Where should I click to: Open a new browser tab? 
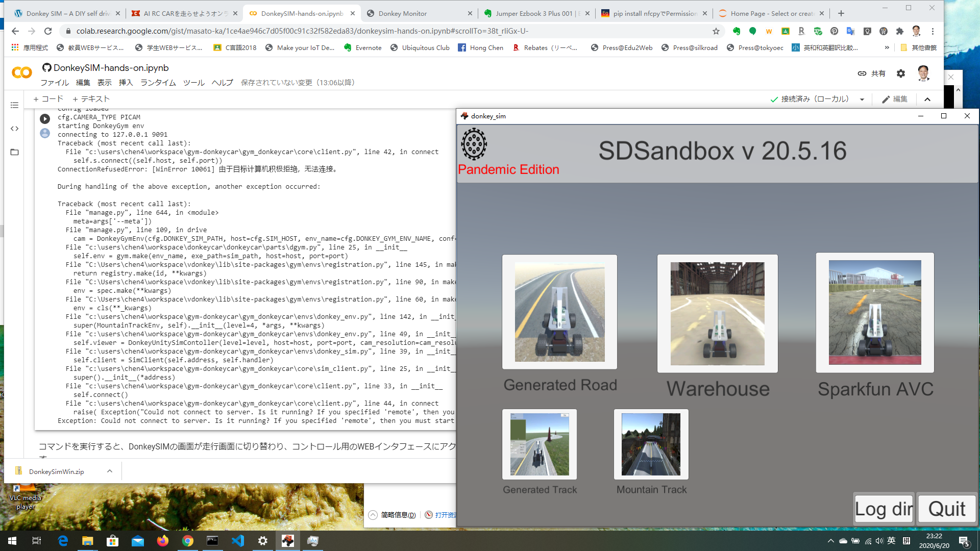[841, 13]
